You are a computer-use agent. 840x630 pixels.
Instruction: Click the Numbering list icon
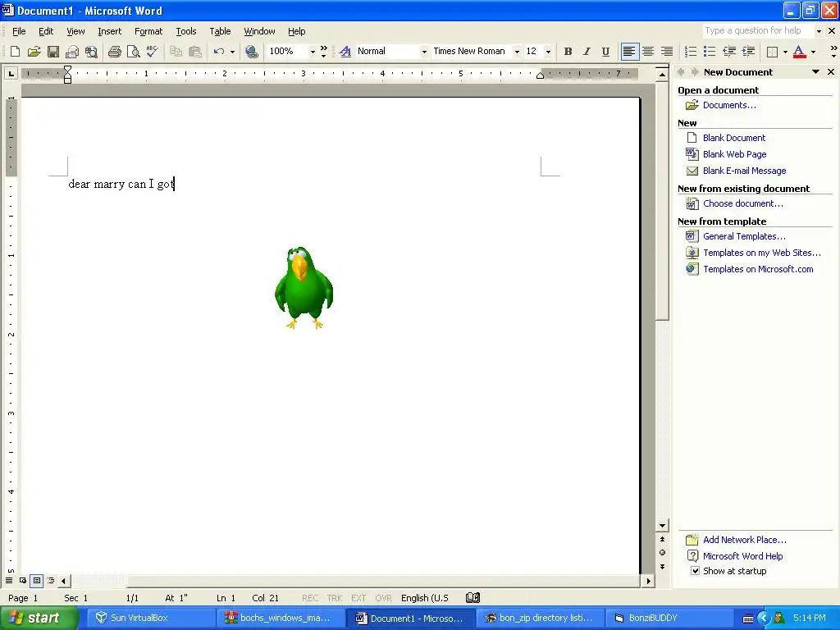691,52
